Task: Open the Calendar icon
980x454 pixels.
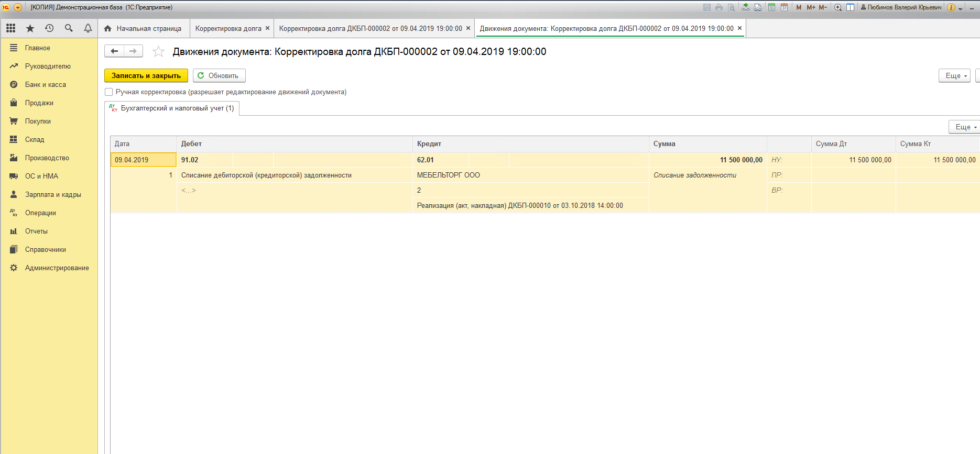Action: tap(785, 7)
